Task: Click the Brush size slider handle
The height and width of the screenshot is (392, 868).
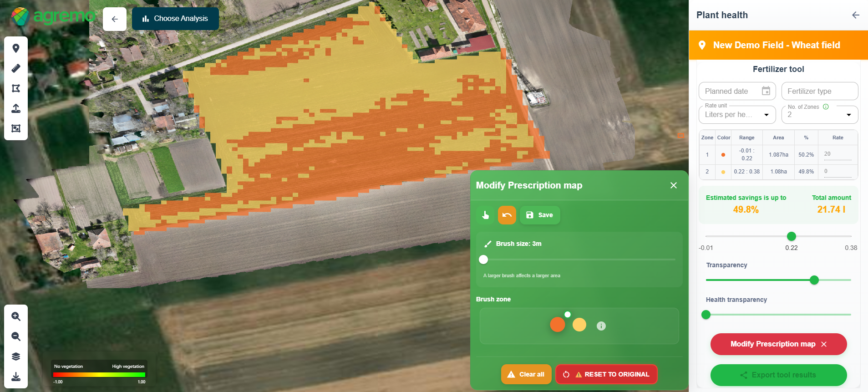Action: coord(483,260)
